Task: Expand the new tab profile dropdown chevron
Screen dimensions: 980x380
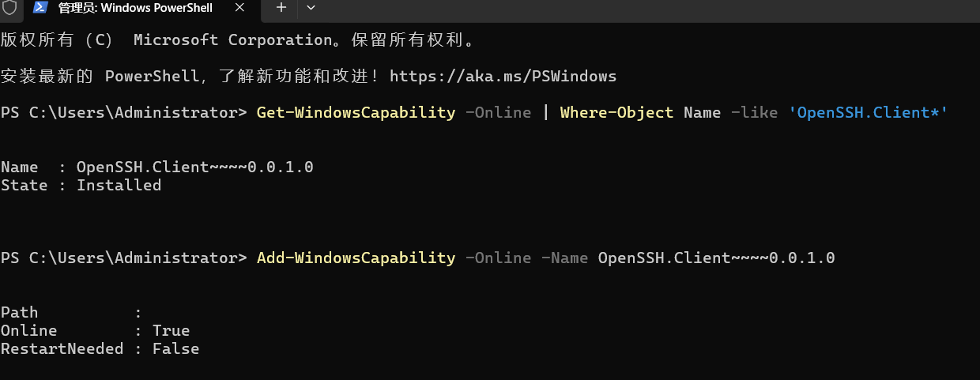Action: [311, 7]
